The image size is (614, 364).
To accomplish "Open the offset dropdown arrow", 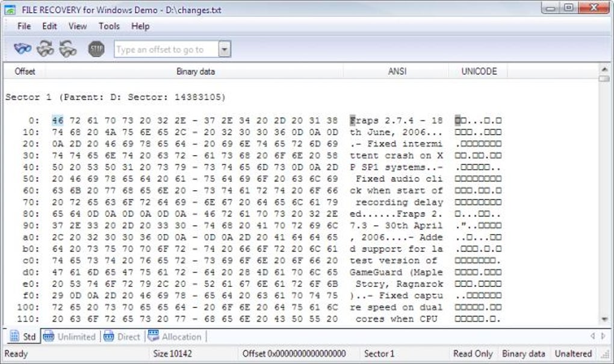I will pyautogui.click(x=225, y=49).
